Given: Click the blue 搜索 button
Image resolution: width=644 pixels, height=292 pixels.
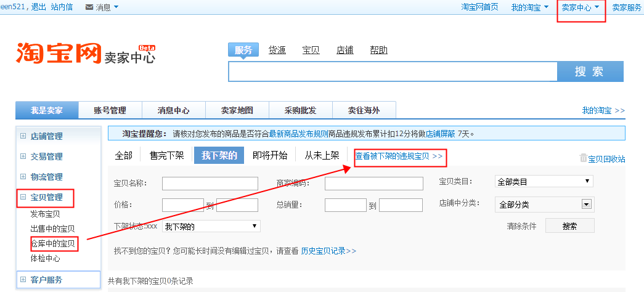Looking at the screenshot, I should pyautogui.click(x=590, y=71).
